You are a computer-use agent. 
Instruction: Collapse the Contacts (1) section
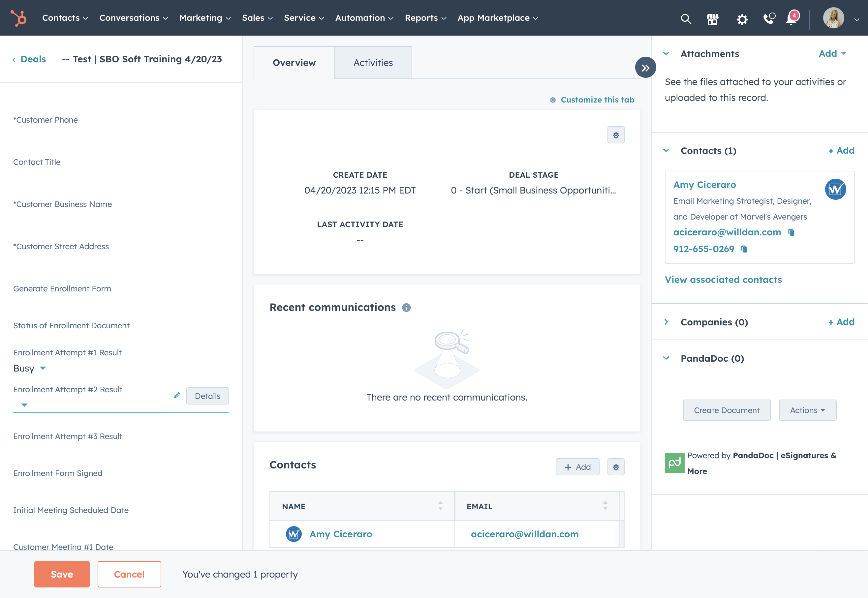[666, 151]
